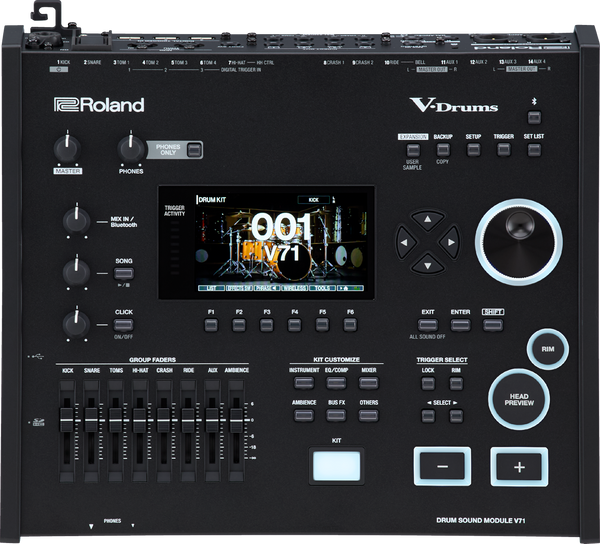This screenshot has height=544, width=600.
Task: Push the AMBIENCE kit customize button
Action: 304,415
